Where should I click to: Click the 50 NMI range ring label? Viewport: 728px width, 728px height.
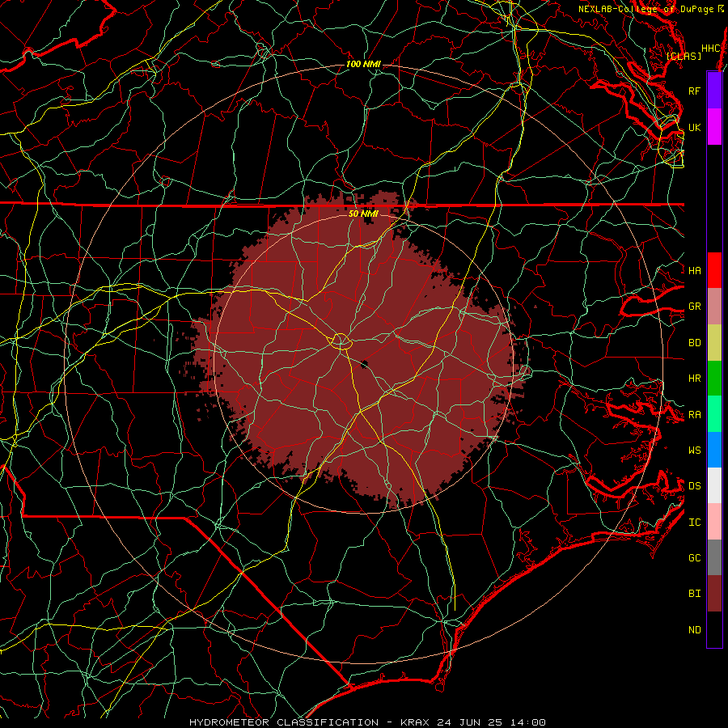pyautogui.click(x=363, y=214)
